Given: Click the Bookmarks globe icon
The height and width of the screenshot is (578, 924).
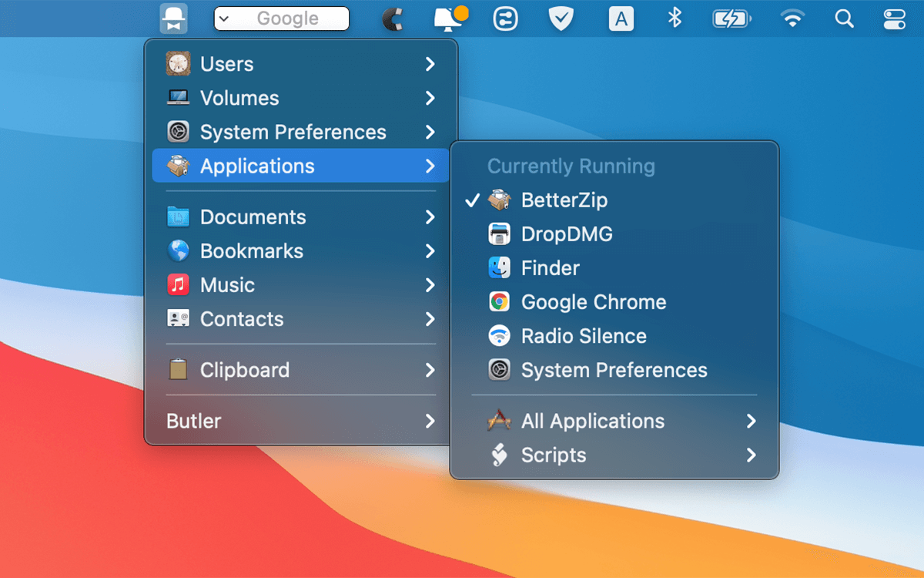Looking at the screenshot, I should click(178, 251).
